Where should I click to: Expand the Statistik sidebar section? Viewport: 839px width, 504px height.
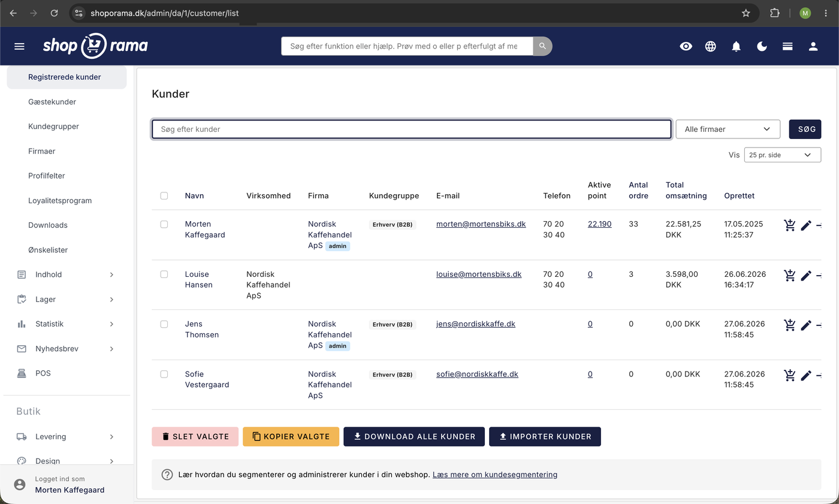click(x=66, y=324)
